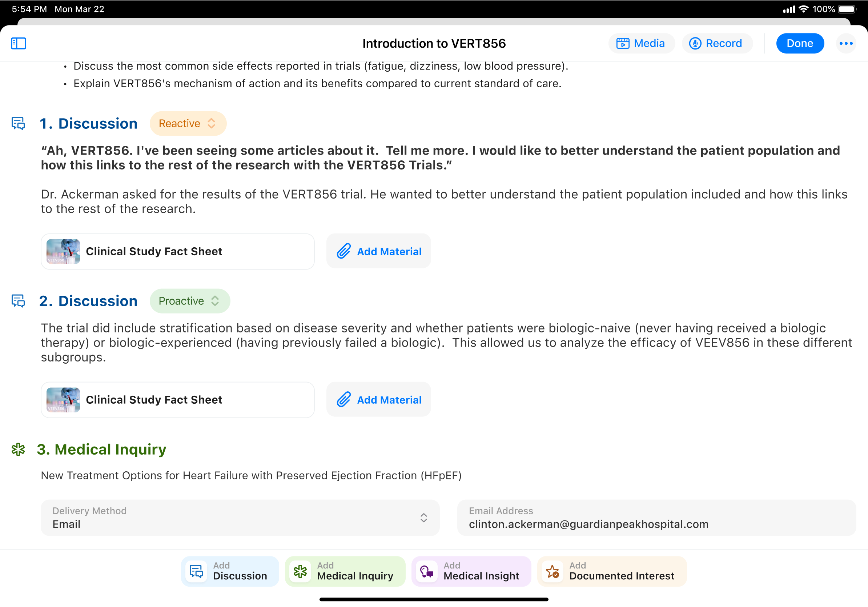Image resolution: width=868 pixels, height=607 pixels.
Task: Add a new Medical Inquiry section
Action: (x=345, y=571)
